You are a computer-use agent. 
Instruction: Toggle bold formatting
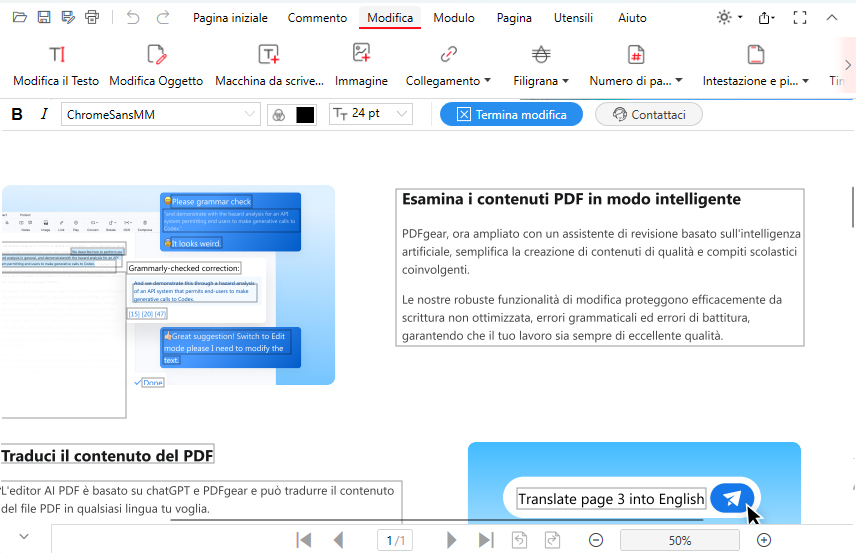tap(17, 115)
